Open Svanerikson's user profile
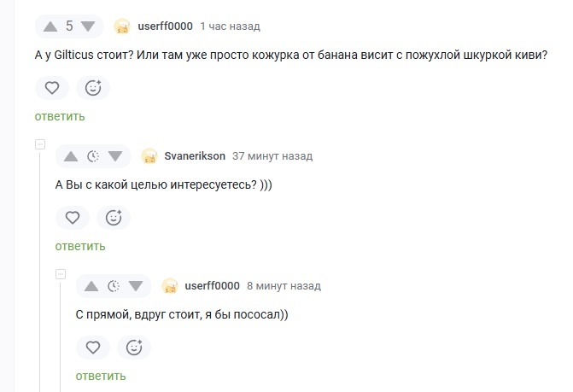This screenshot has width=573, height=392. (194, 156)
